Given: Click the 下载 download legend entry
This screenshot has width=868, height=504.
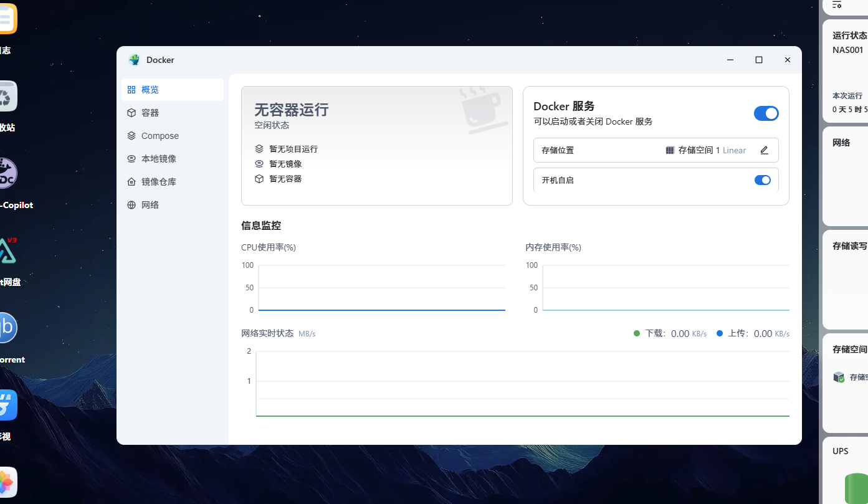Looking at the screenshot, I should [x=670, y=333].
